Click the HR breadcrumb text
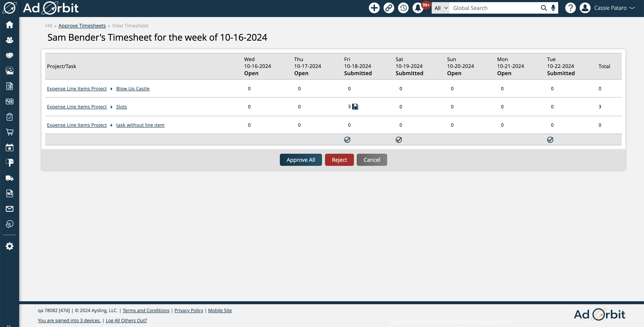Image resolution: width=644 pixels, height=327 pixels. coord(49,26)
